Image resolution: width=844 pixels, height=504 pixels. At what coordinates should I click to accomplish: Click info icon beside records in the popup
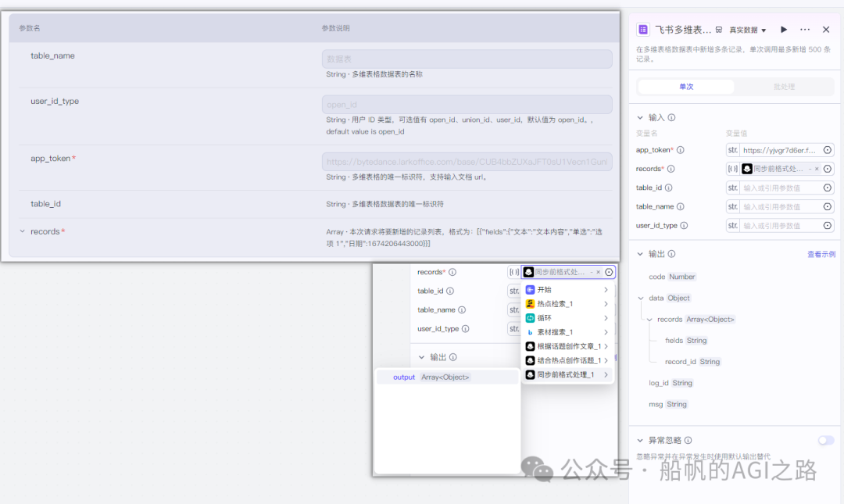452,273
